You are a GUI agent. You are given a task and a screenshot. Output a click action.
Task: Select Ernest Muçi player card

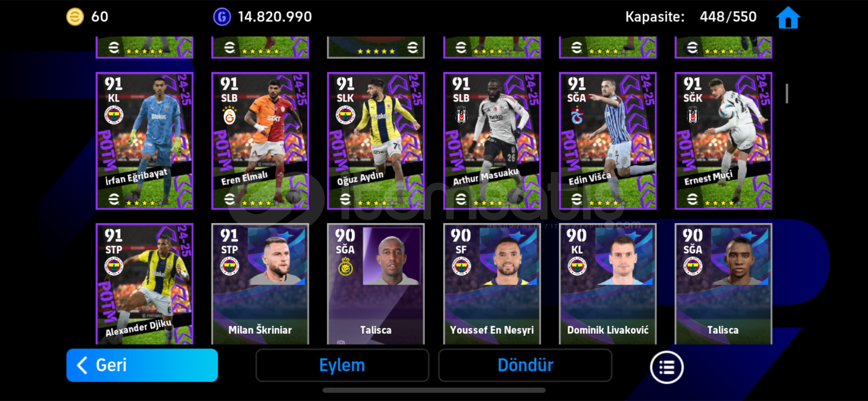click(724, 141)
